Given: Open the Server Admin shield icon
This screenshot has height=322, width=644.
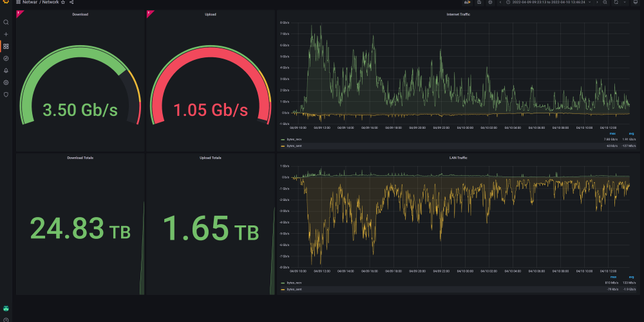Looking at the screenshot, I should 6,95.
